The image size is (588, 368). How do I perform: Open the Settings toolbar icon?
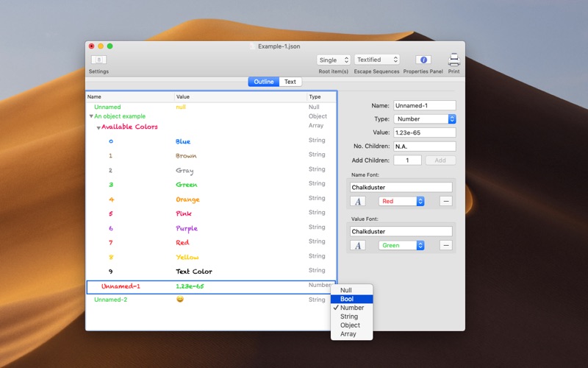point(98,60)
